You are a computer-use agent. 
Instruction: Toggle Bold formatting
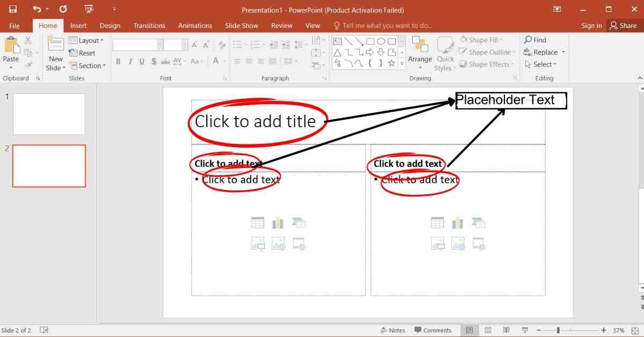(x=118, y=62)
